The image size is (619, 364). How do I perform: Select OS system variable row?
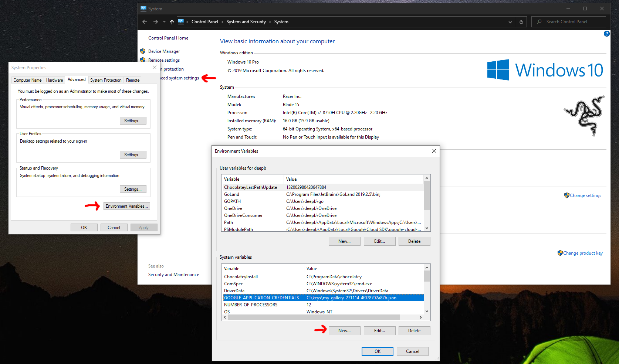click(323, 312)
